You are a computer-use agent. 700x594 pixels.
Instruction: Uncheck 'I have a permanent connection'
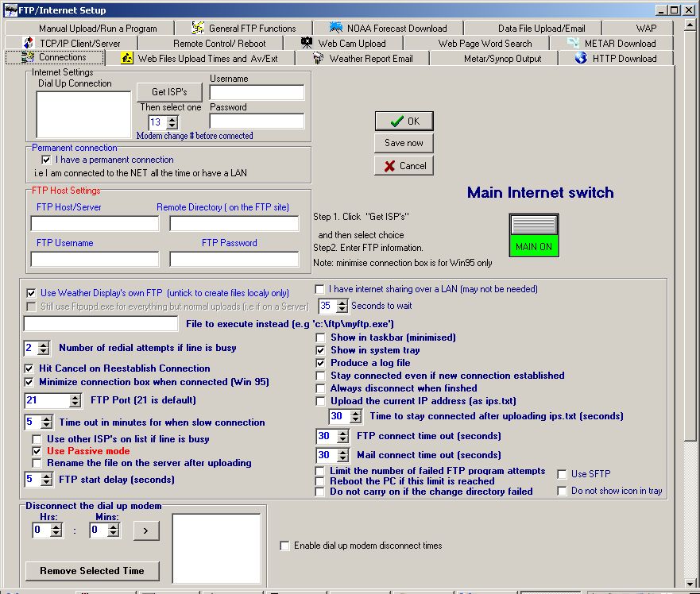(x=46, y=160)
